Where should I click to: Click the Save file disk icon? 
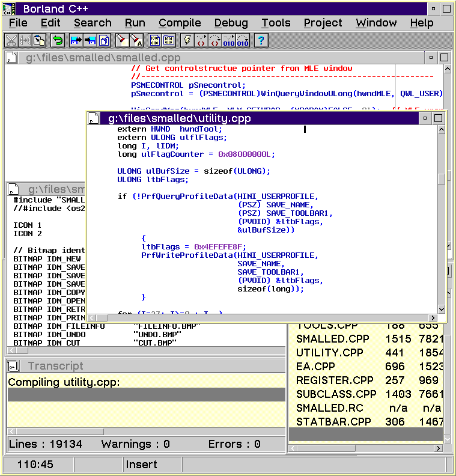coord(90,40)
